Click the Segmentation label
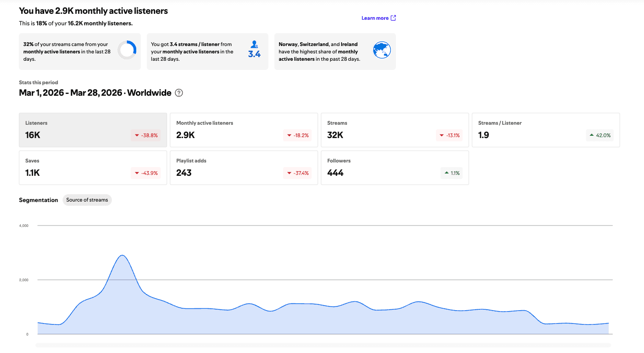 (38, 200)
